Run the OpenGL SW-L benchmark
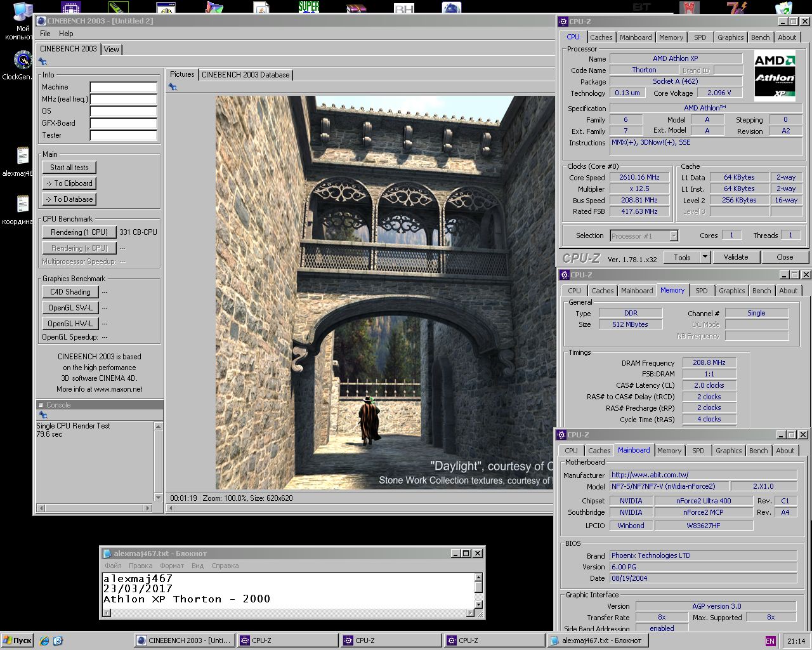This screenshot has width=812, height=650. point(70,308)
